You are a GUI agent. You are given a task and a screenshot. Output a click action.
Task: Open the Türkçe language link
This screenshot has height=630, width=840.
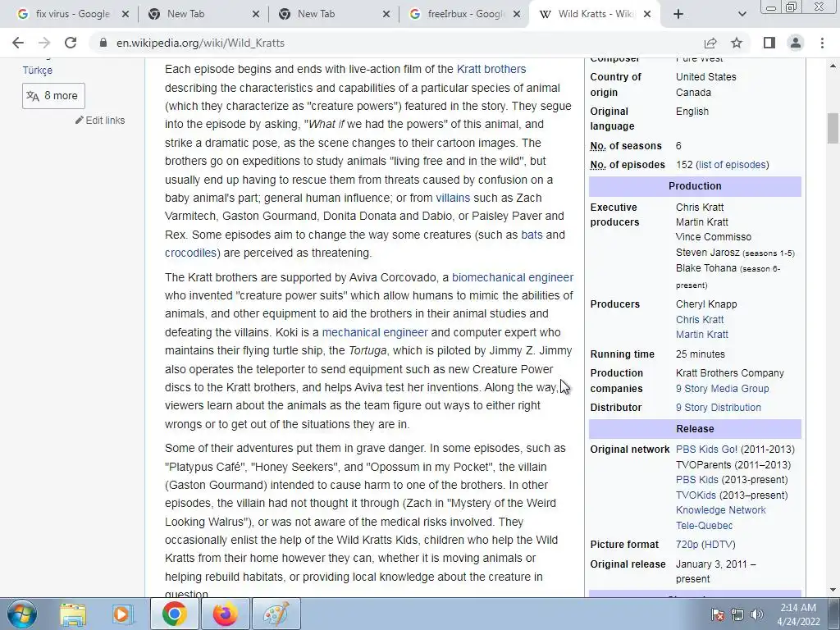tap(38, 71)
